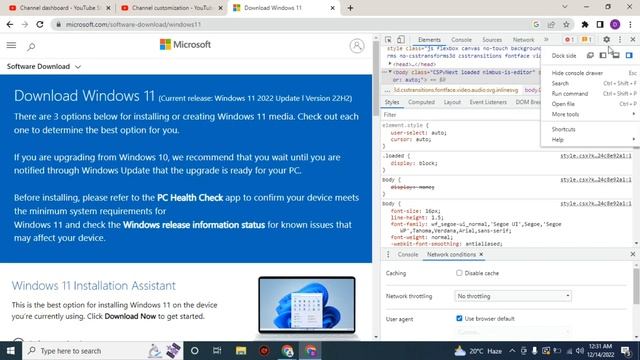Open the Chrome extensions puzzle icon

tap(585, 24)
